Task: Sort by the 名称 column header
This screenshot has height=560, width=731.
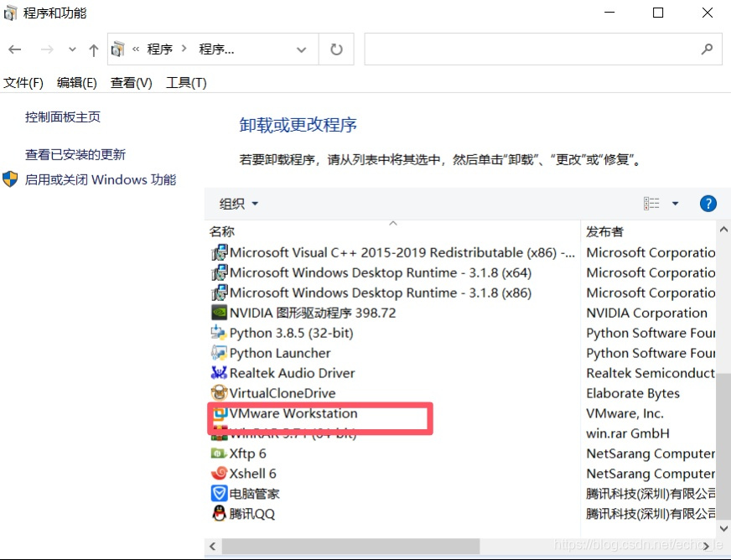Action: point(222,231)
